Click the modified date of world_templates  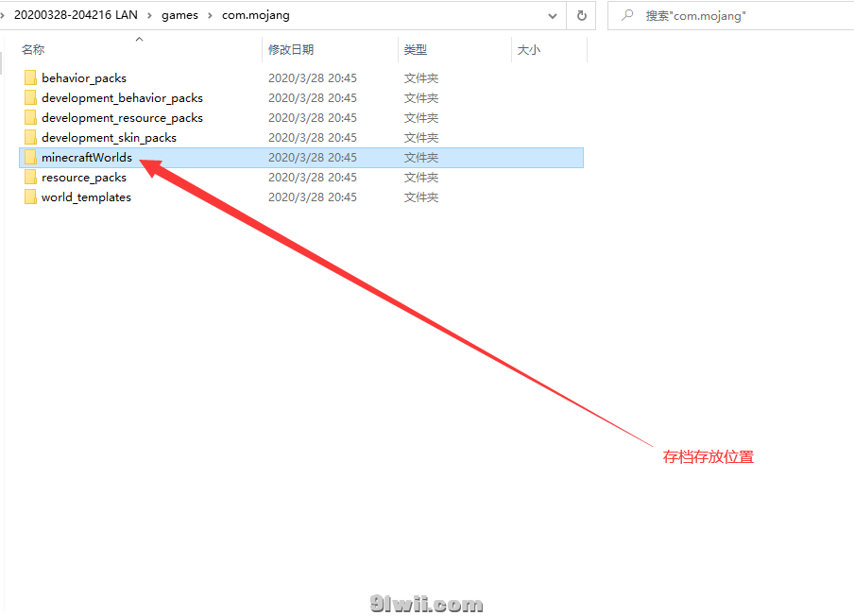point(313,197)
